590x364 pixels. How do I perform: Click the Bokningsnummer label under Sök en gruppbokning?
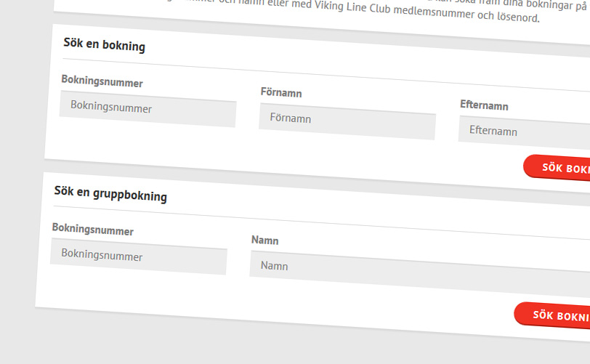click(x=93, y=230)
